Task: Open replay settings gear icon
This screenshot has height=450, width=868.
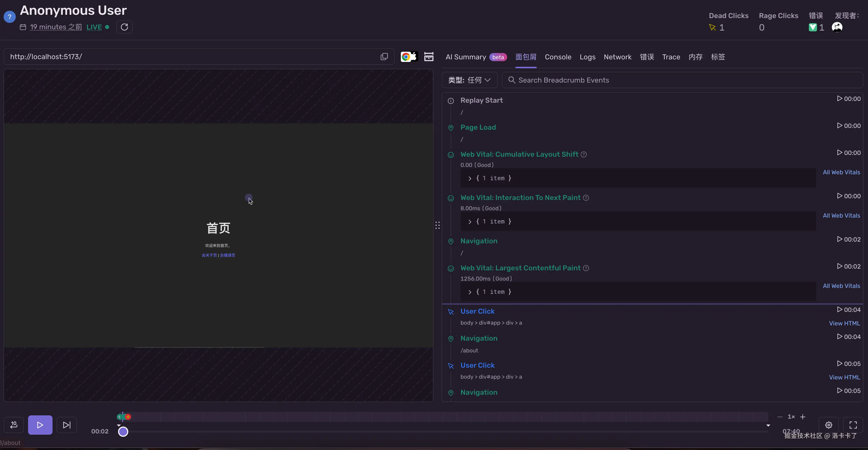Action: click(828, 425)
